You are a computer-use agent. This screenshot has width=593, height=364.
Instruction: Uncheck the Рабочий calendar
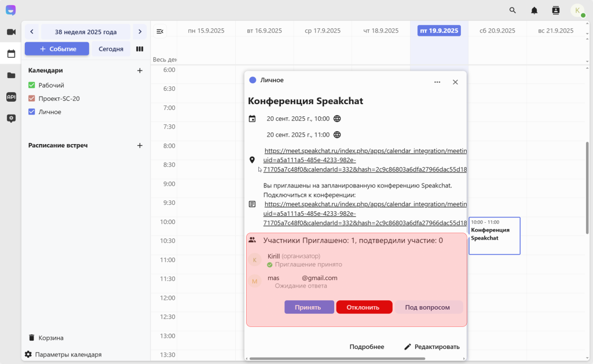32,86
